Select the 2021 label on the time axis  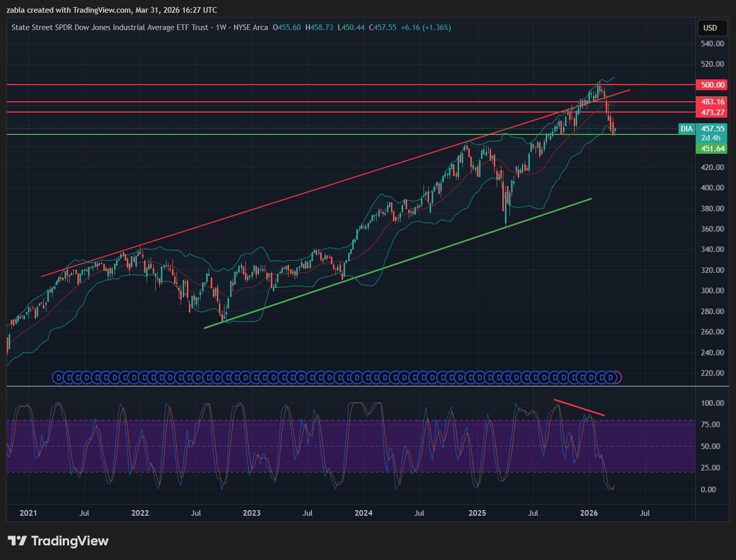(x=29, y=513)
